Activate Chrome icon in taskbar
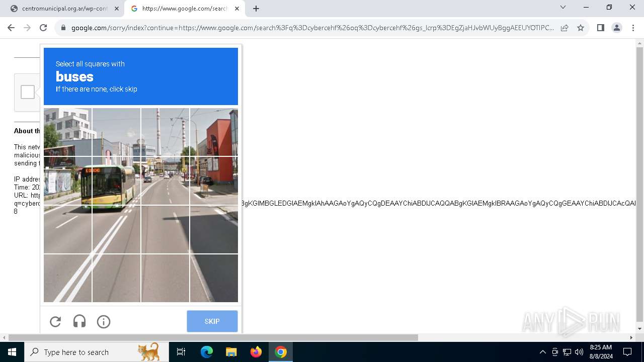 coord(281,352)
